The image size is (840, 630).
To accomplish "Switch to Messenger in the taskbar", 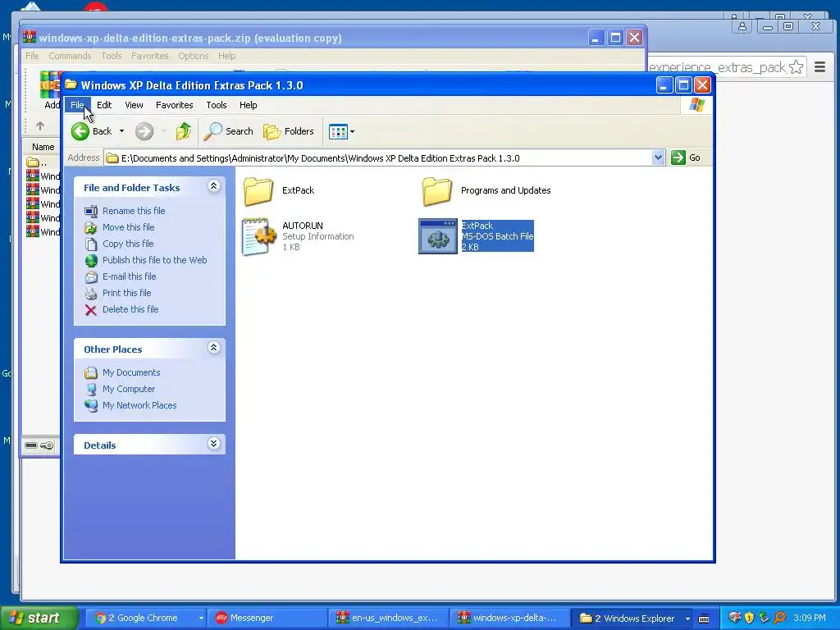I will [268, 619].
